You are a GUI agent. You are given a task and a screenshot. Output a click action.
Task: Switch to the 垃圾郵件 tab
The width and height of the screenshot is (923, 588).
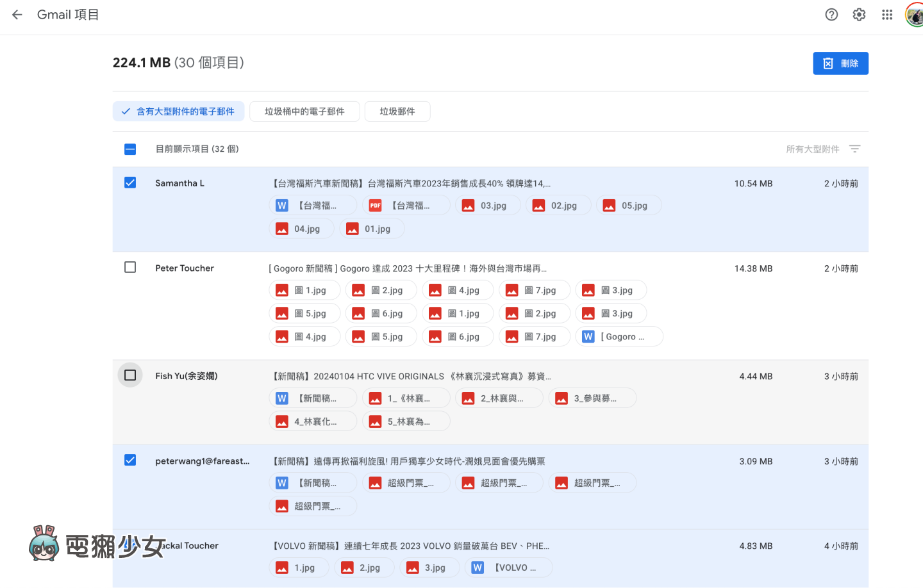click(x=397, y=111)
